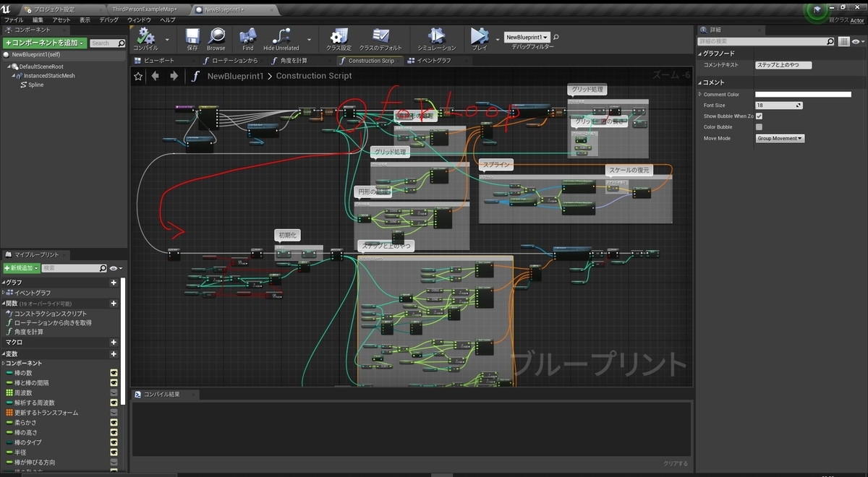Image resolution: width=868 pixels, height=477 pixels.
Task: Add new macro with plus beside マクロ
Action: (x=114, y=343)
